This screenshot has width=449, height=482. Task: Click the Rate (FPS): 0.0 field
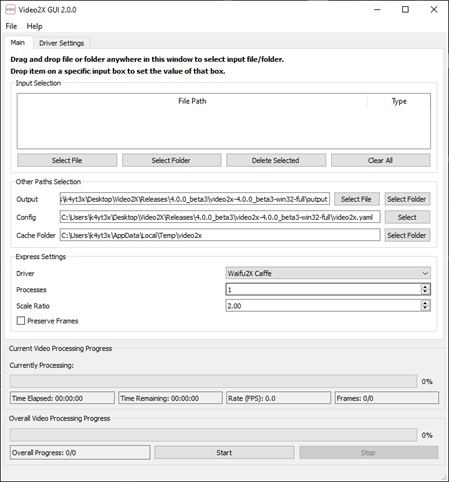[x=279, y=398]
